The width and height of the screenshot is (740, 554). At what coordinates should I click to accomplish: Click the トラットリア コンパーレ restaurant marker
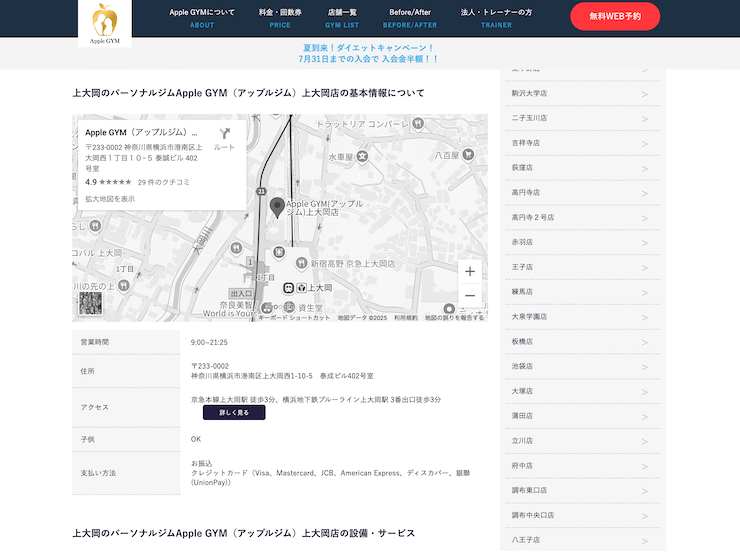click(418, 124)
